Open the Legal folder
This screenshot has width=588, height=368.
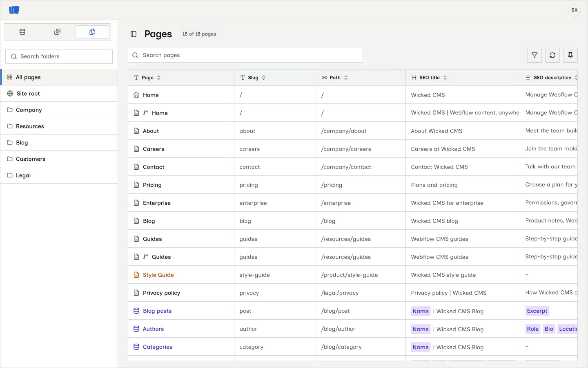tap(59, 175)
